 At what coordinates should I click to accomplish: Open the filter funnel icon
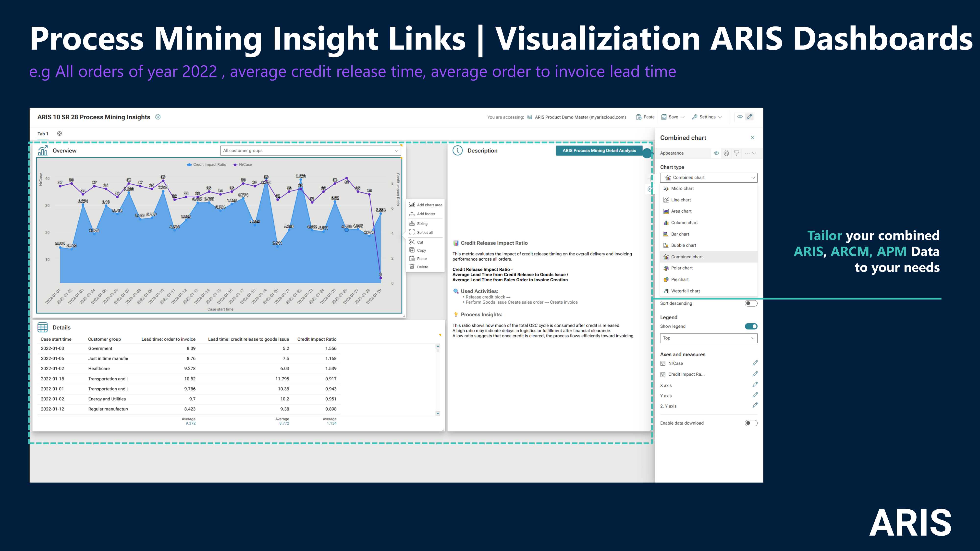(x=736, y=153)
